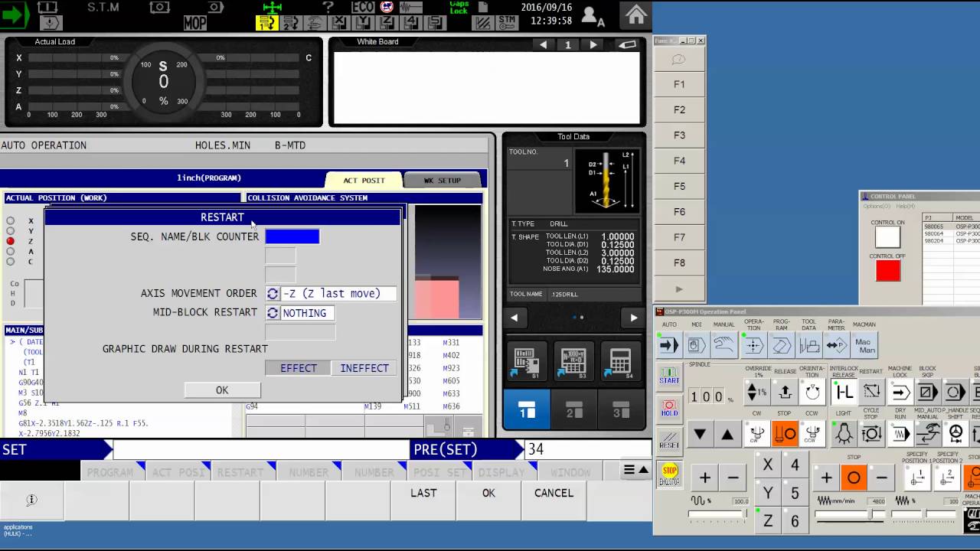The height and width of the screenshot is (551, 980).
Task: Toggle MACHINE LOCK on Operation Panel
Action: click(900, 393)
